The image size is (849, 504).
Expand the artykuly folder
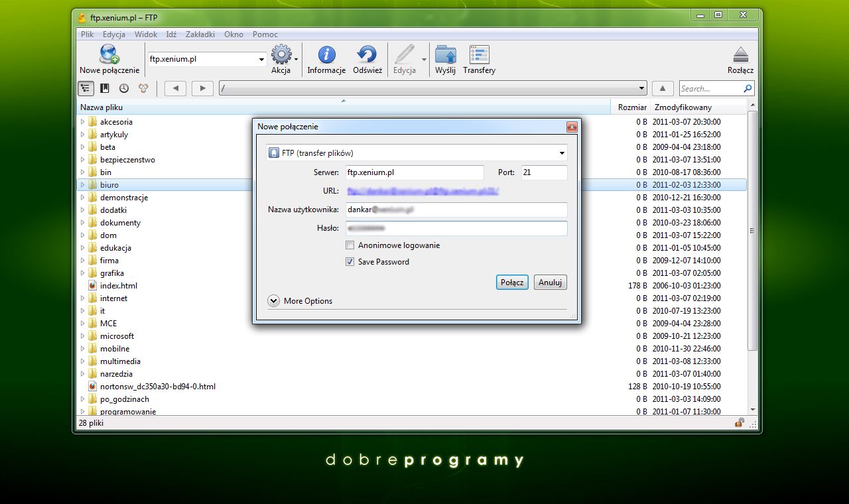pos(83,135)
